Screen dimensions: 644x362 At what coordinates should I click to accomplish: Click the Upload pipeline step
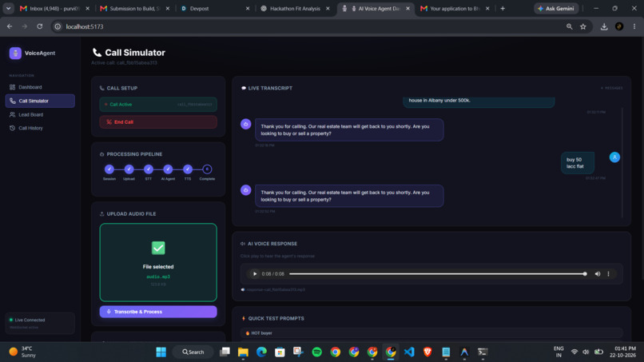pos(129,169)
